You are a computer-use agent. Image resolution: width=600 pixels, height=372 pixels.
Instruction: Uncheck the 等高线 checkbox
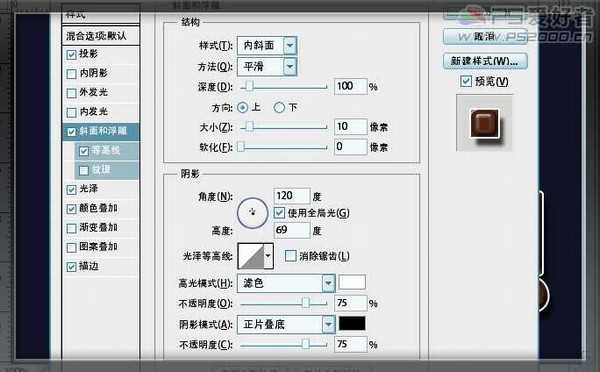click(x=84, y=151)
